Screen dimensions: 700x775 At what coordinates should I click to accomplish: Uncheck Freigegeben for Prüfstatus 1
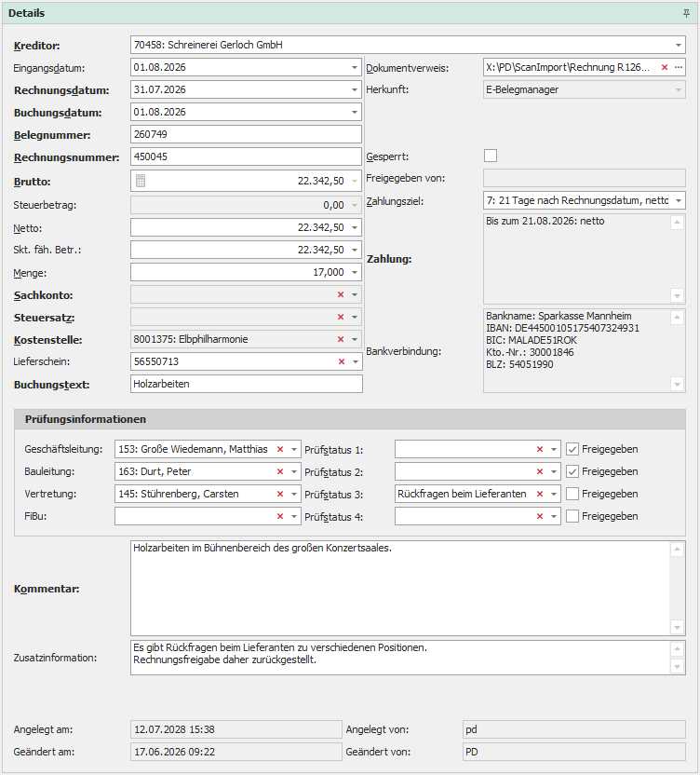pyautogui.click(x=572, y=449)
